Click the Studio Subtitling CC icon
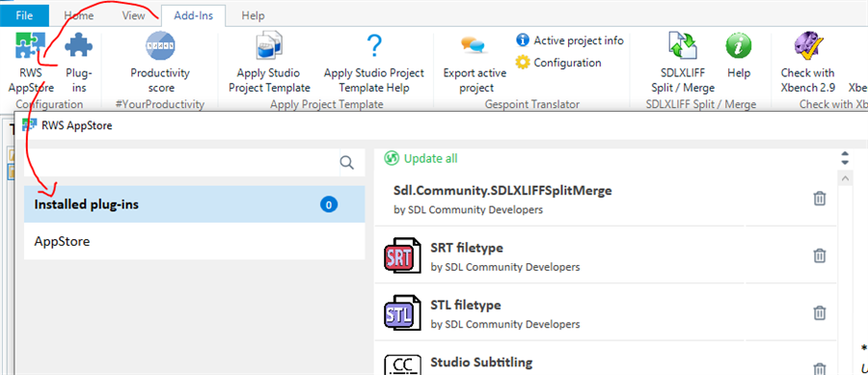This screenshot has width=868, height=375. pyautogui.click(x=402, y=364)
